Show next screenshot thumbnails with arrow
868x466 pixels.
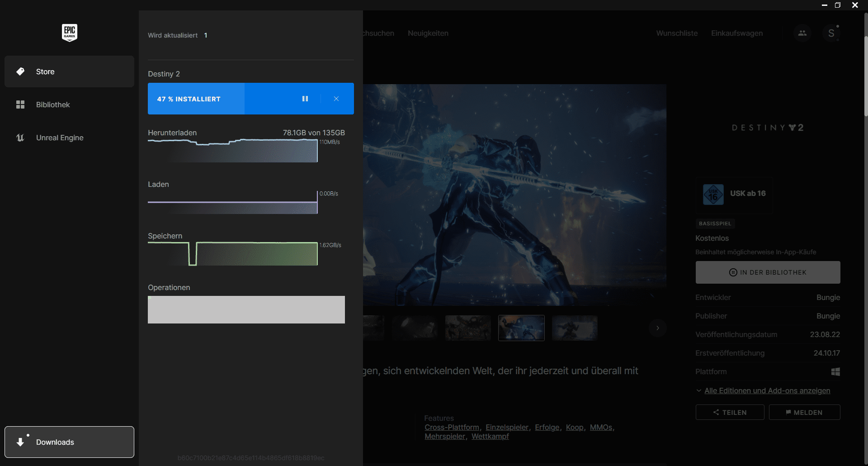pyautogui.click(x=658, y=328)
